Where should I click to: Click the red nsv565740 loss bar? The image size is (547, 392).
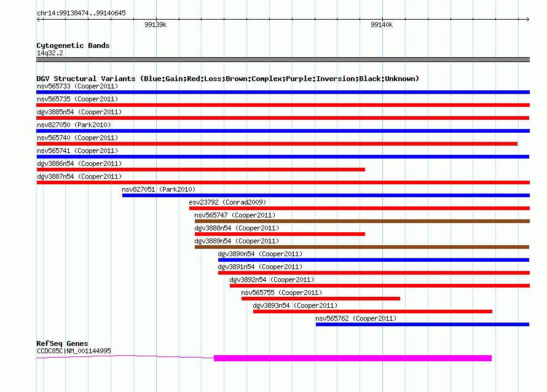pyautogui.click(x=277, y=144)
